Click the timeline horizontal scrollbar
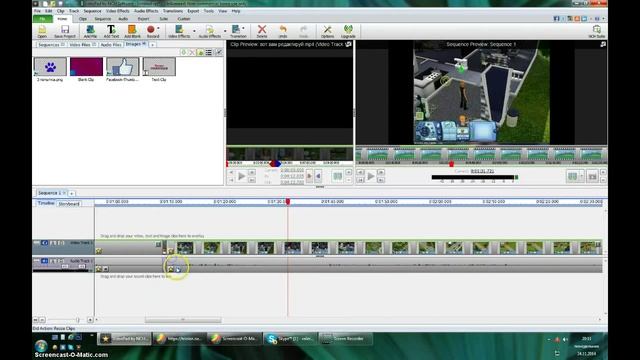 pos(183,320)
